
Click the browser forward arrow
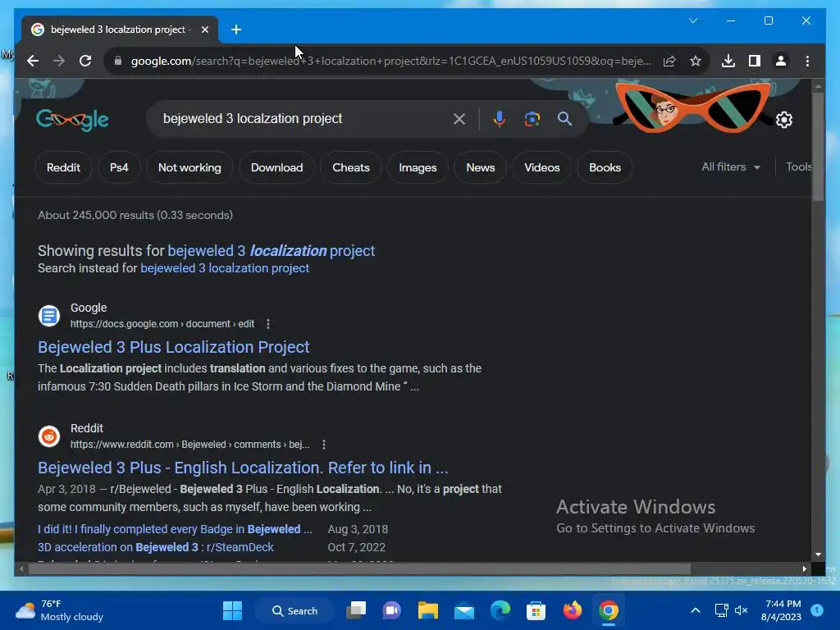click(59, 61)
